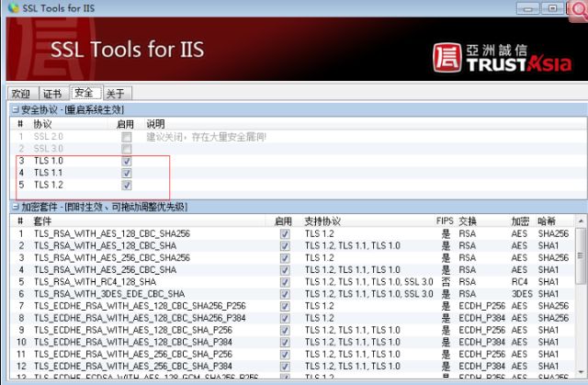This screenshot has height=385, width=588.
Task: Toggle the TLS 1.2 protocol checkbox
Action: (127, 186)
